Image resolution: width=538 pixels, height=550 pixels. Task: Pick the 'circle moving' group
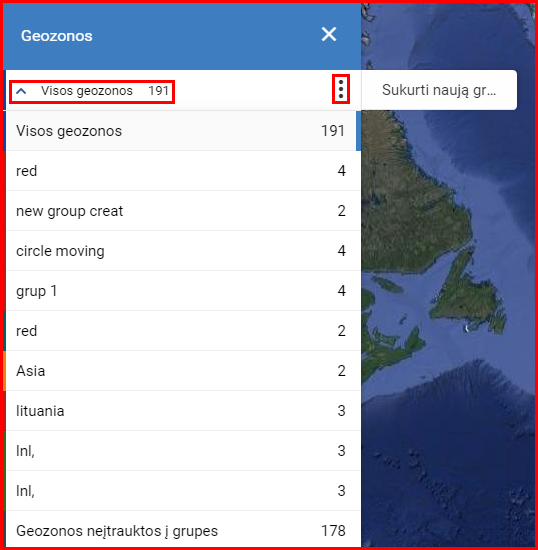click(183, 251)
